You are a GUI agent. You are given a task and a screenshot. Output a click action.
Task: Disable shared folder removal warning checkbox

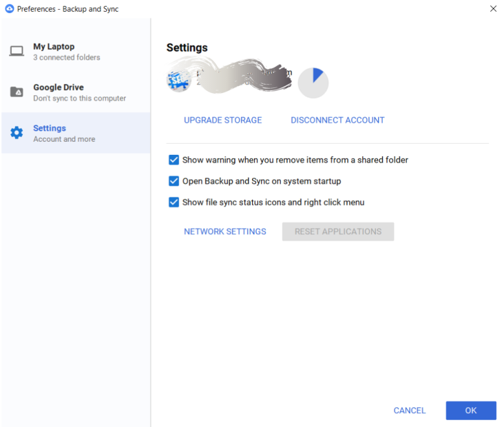tap(174, 160)
